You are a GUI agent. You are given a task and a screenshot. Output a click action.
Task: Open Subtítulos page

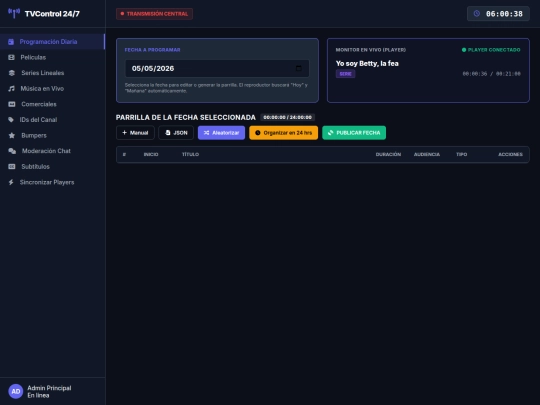pyautogui.click(x=52, y=167)
